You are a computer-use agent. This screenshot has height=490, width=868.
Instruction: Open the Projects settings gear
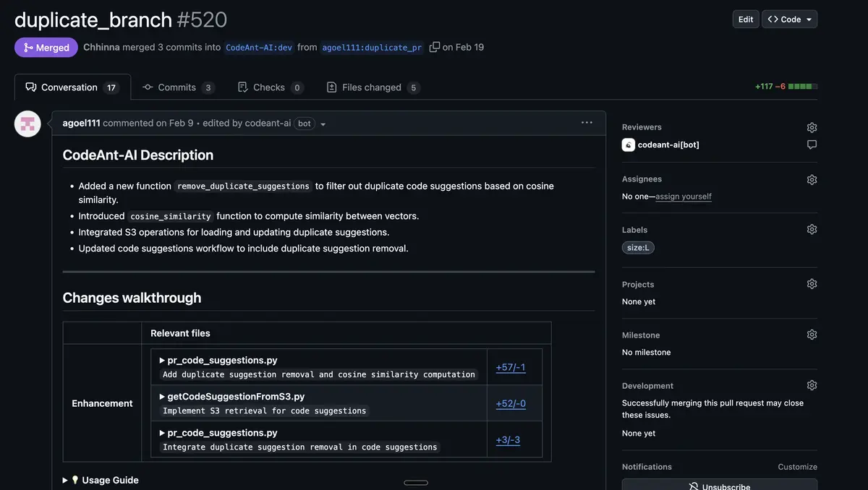click(x=811, y=283)
